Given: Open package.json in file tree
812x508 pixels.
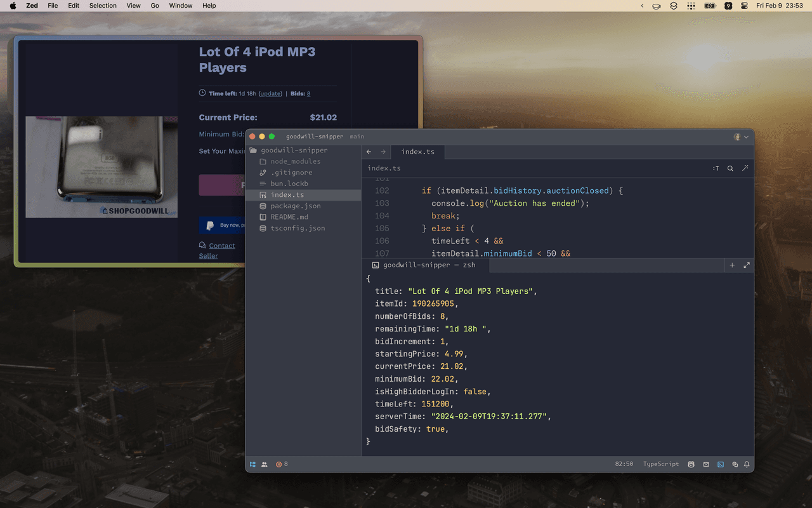Looking at the screenshot, I should click(295, 206).
